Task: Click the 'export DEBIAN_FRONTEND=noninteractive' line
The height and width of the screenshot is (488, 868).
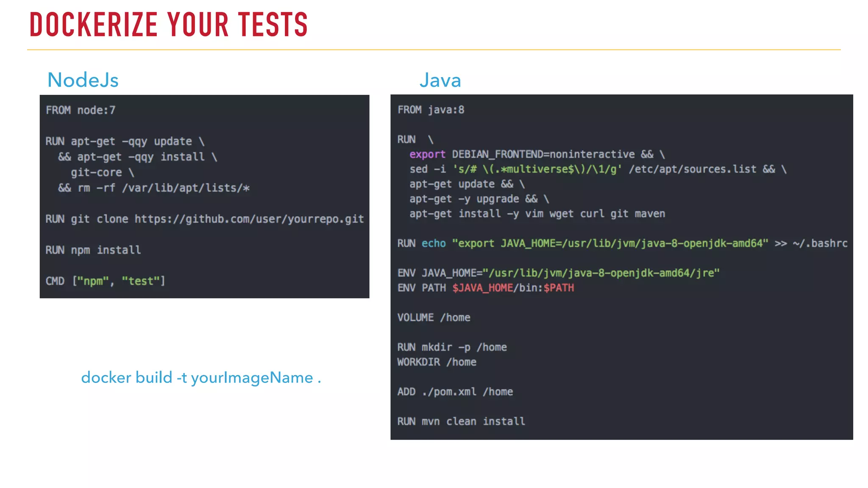Action: 537,154
